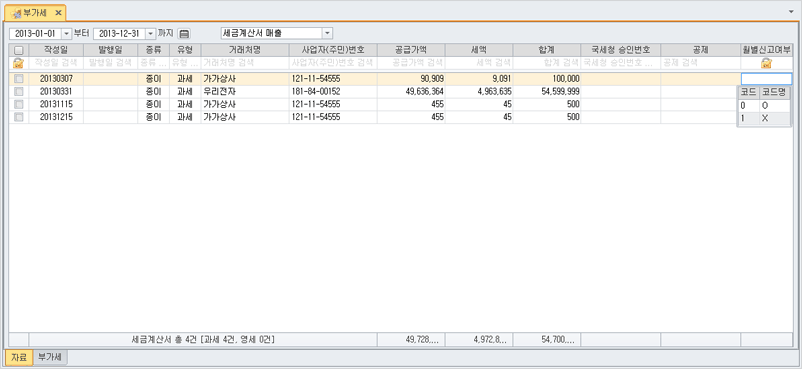Sort by the 공급가액 column header

click(411, 50)
